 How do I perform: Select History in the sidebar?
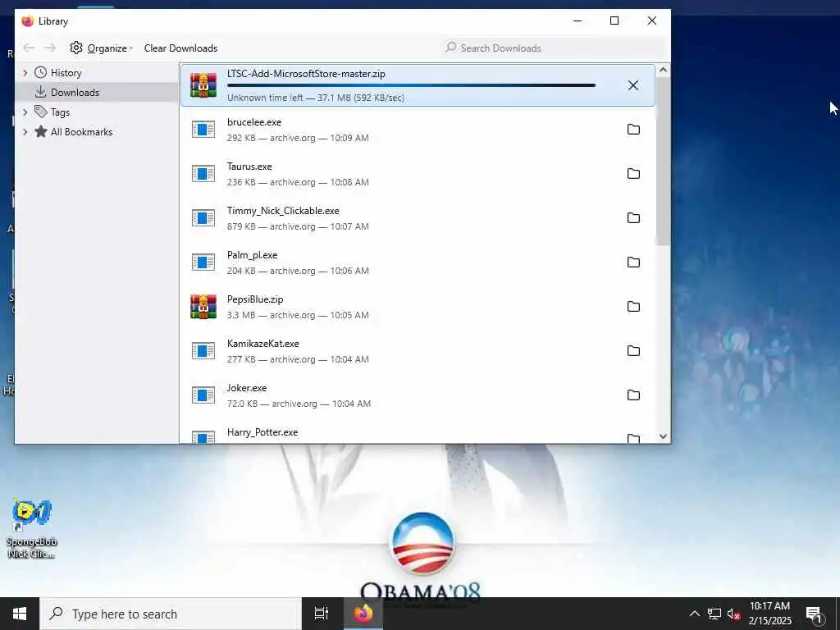[x=66, y=73]
